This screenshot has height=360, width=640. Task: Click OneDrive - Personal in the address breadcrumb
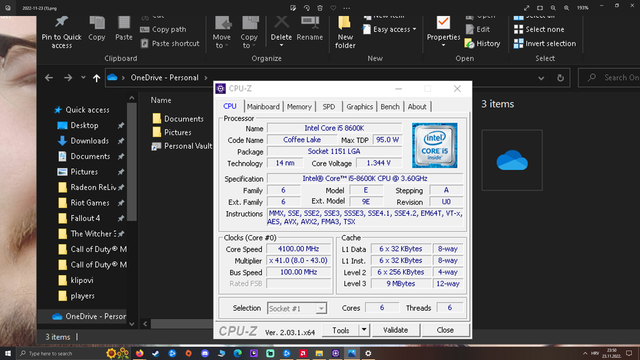(164, 78)
